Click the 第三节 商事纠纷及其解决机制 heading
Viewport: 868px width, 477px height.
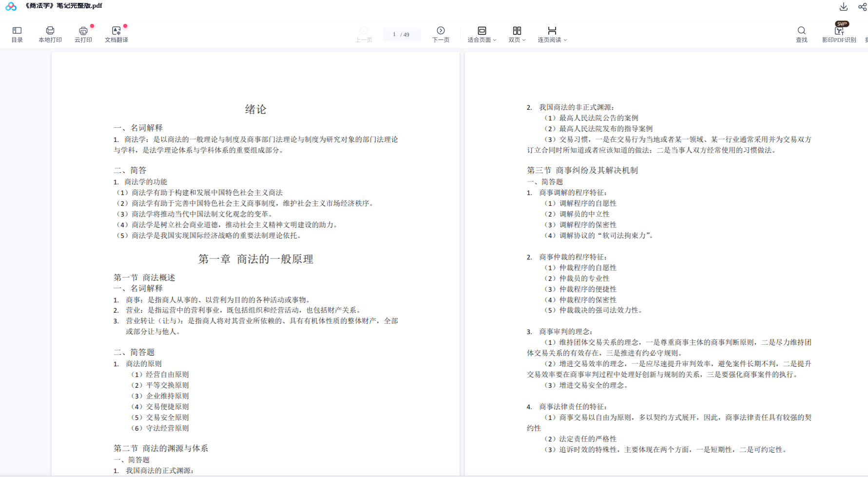(582, 170)
